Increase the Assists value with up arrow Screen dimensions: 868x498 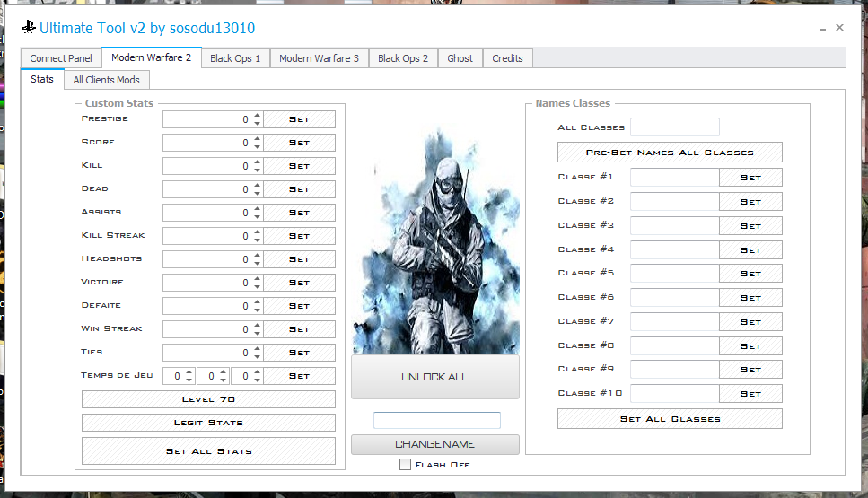coord(257,208)
